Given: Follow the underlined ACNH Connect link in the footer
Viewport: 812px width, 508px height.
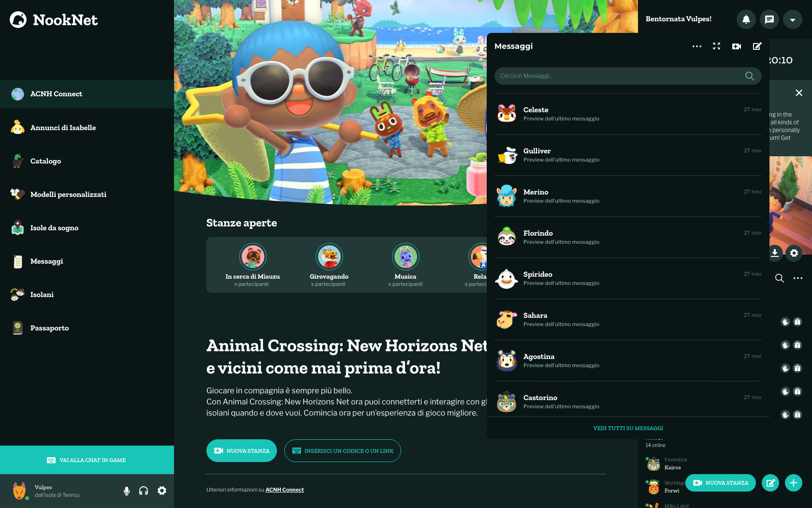Looking at the screenshot, I should click(285, 490).
